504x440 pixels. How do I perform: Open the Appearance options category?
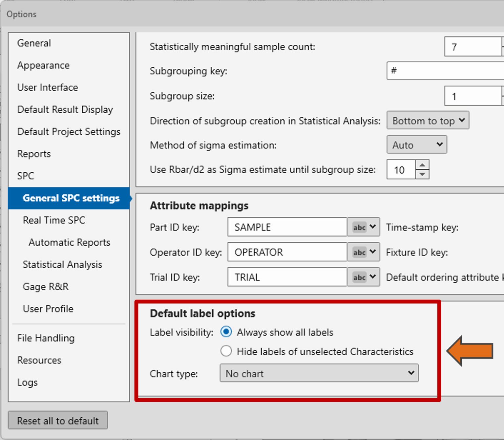[x=43, y=65]
